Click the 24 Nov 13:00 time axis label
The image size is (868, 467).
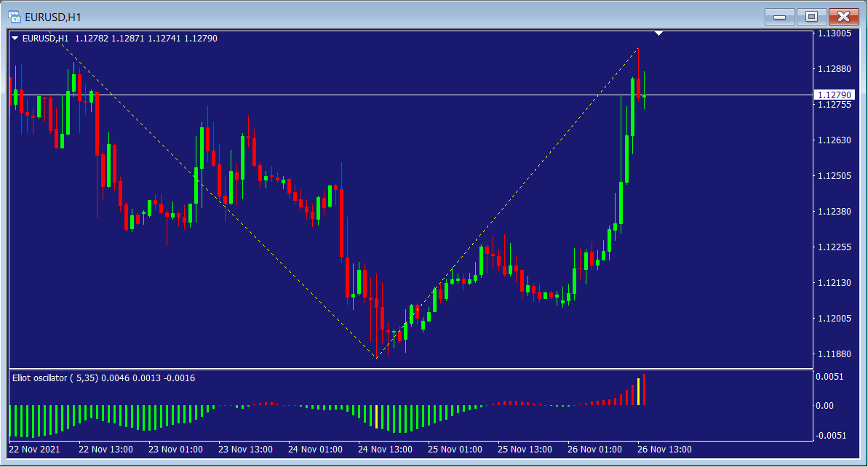(385, 450)
